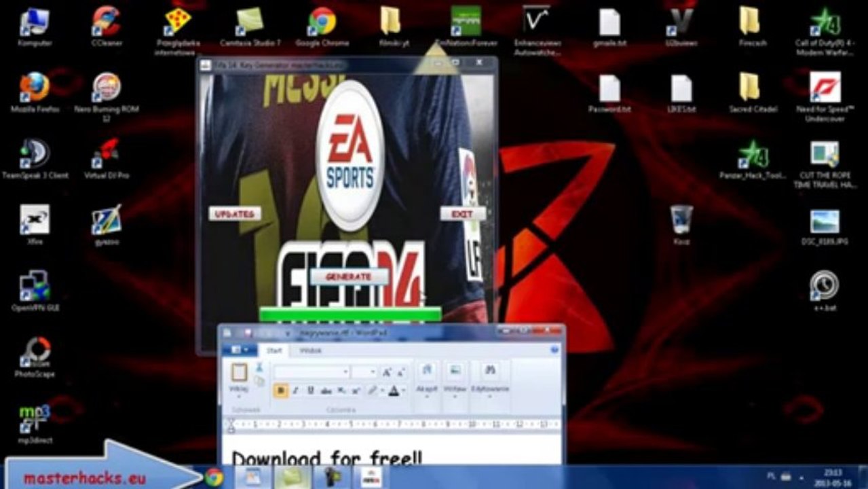Toggle bold formatting in WordPad
This screenshot has height=489, width=868.
click(280, 391)
